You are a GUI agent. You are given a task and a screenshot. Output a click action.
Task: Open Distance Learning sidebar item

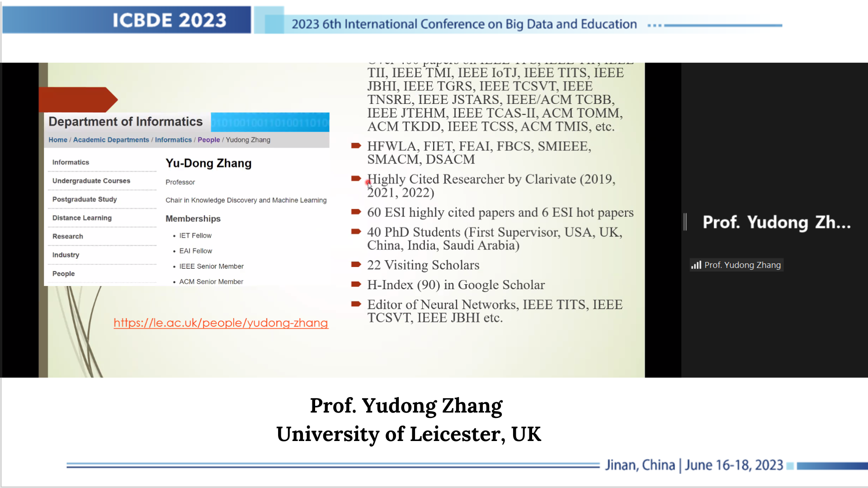point(82,218)
